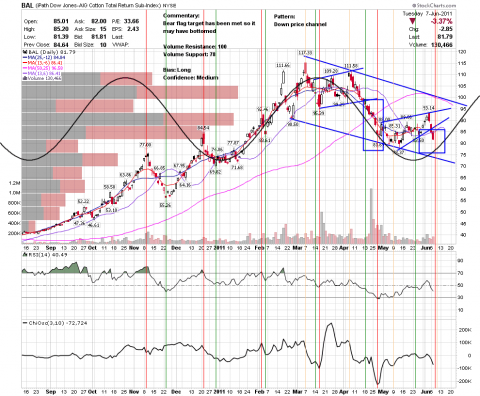Open the StockCharts.com watermark link

click(434, 6)
